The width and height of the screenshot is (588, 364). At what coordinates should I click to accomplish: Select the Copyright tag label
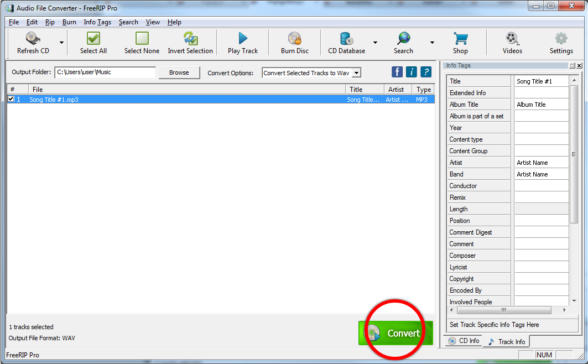click(x=478, y=278)
